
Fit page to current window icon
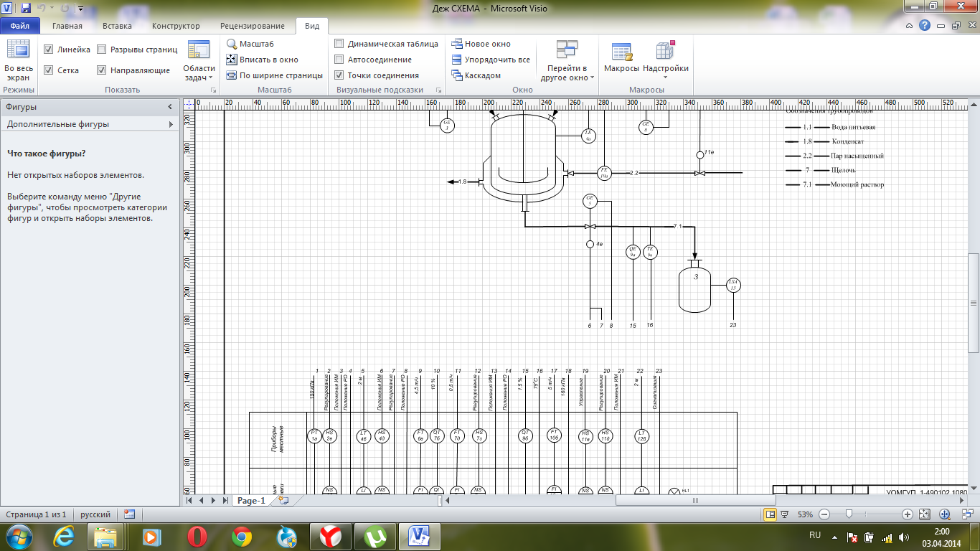[925, 514]
